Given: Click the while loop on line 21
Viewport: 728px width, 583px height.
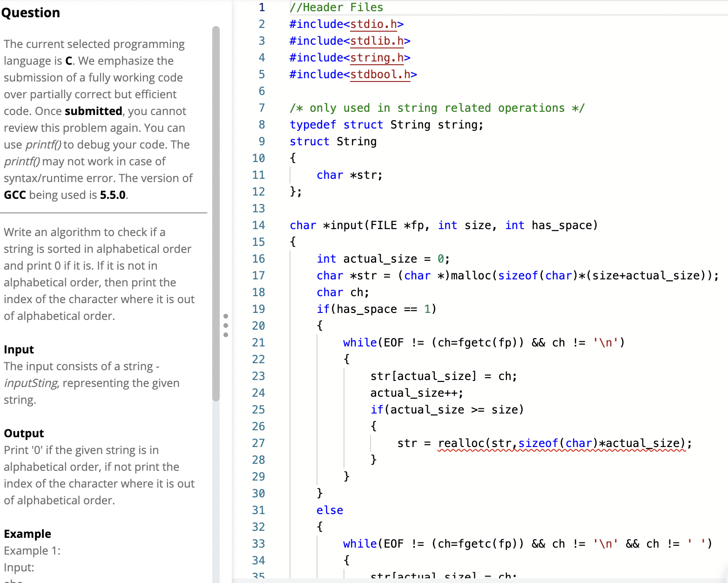Looking at the screenshot, I should 484,343.
